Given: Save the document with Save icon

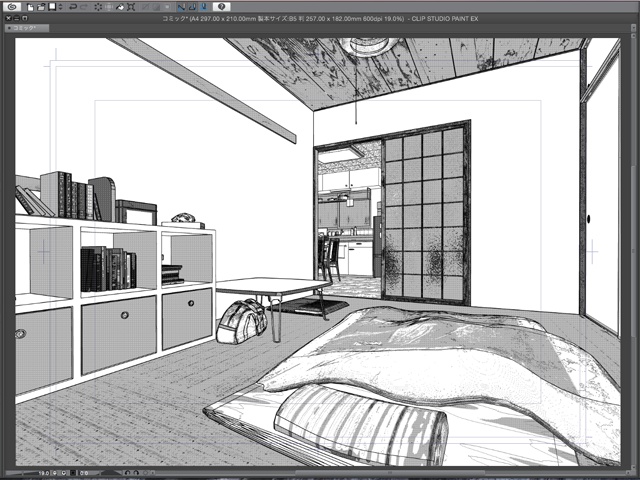Looking at the screenshot, I should coord(52,7).
